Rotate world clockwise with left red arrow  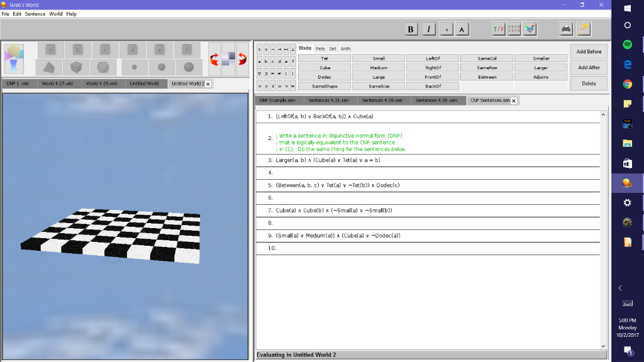pos(214,59)
